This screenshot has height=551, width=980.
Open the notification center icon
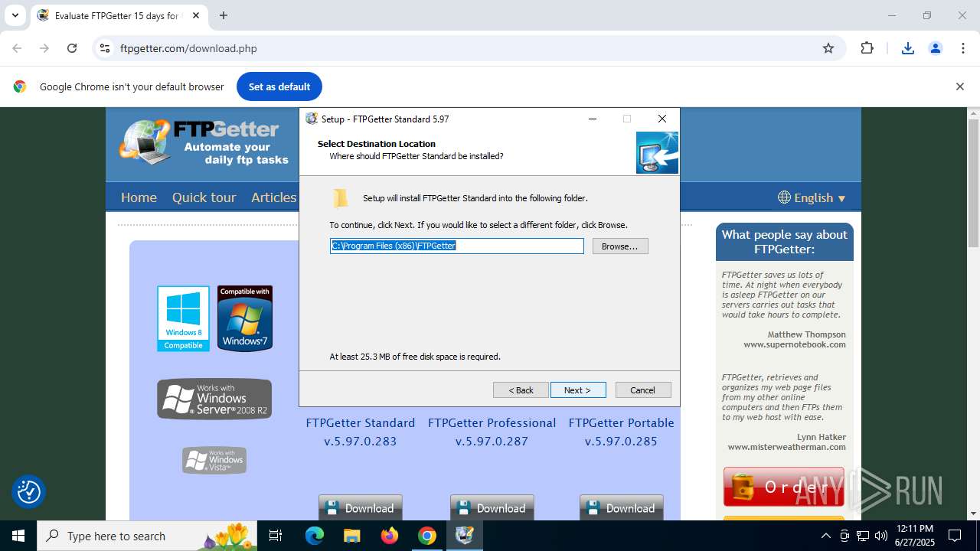pyautogui.click(x=955, y=536)
